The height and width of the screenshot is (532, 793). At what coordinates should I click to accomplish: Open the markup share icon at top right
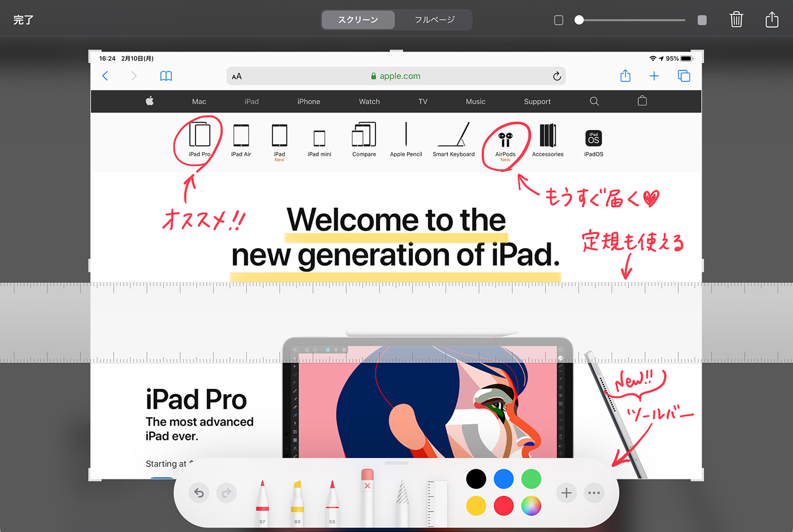(772, 19)
